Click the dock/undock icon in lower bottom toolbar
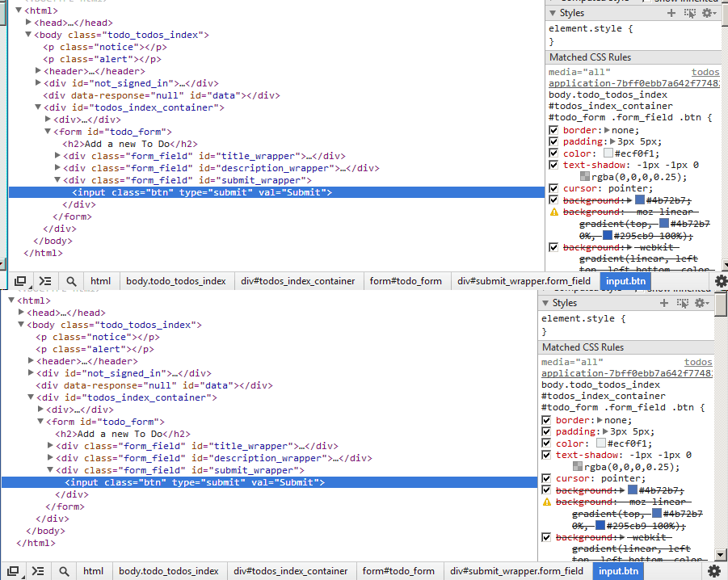This screenshot has height=580, width=728. 13,571
